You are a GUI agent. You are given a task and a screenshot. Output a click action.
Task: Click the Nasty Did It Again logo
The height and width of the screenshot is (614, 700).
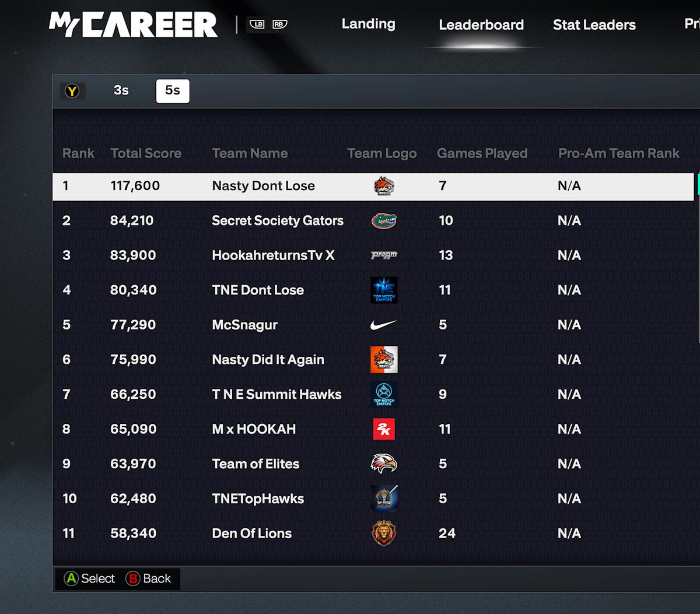click(x=384, y=359)
